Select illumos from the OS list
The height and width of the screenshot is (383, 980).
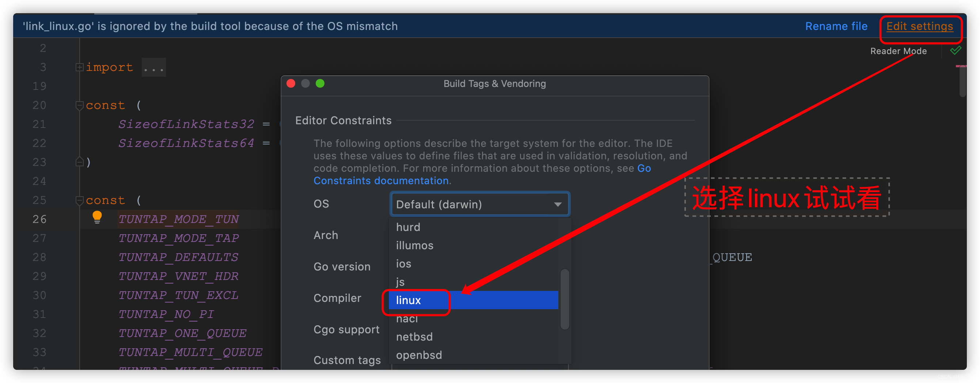(473, 245)
